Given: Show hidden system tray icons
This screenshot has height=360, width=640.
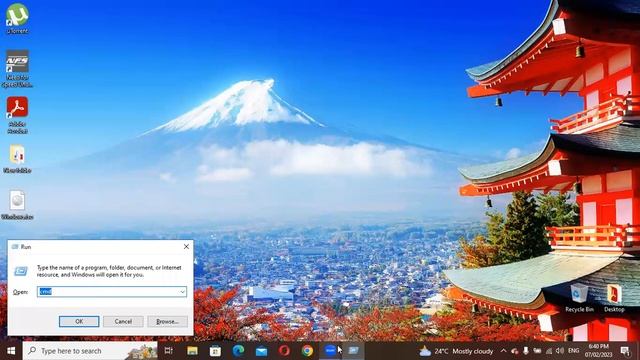Looking at the screenshot, I should pos(503,351).
